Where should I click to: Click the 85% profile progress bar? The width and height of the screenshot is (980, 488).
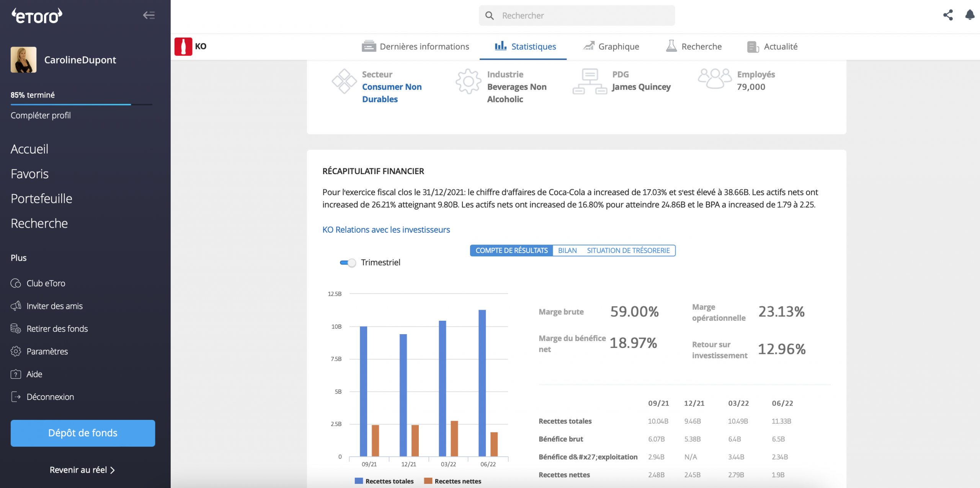(82, 104)
